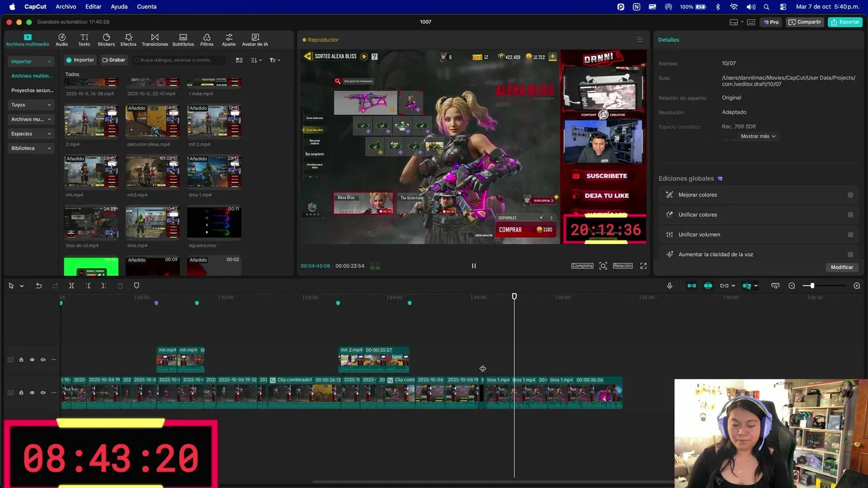Open the Audio panel

(x=62, y=40)
